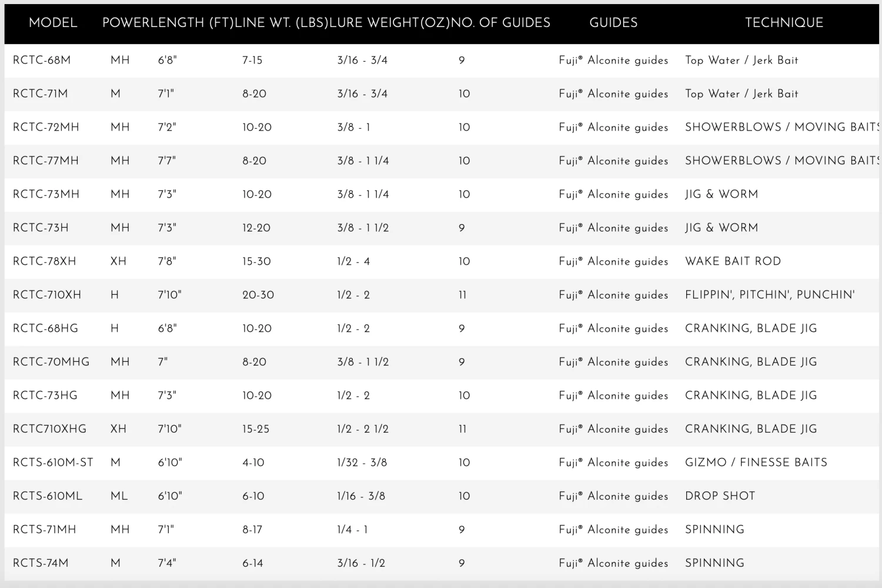This screenshot has width=882, height=588.
Task: Click the RCTS-74M model name
Action: tap(41, 563)
